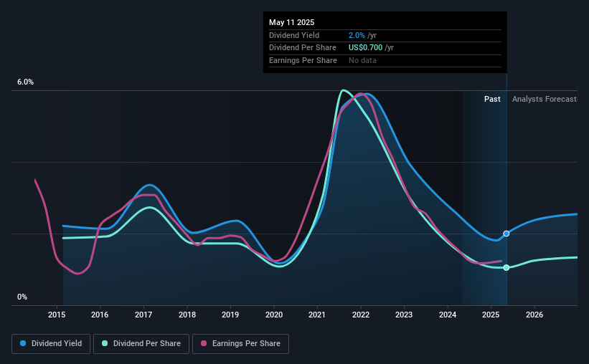Click the Dividend Per Share row label in tooltip
This screenshot has height=364, width=589.
pos(302,48)
